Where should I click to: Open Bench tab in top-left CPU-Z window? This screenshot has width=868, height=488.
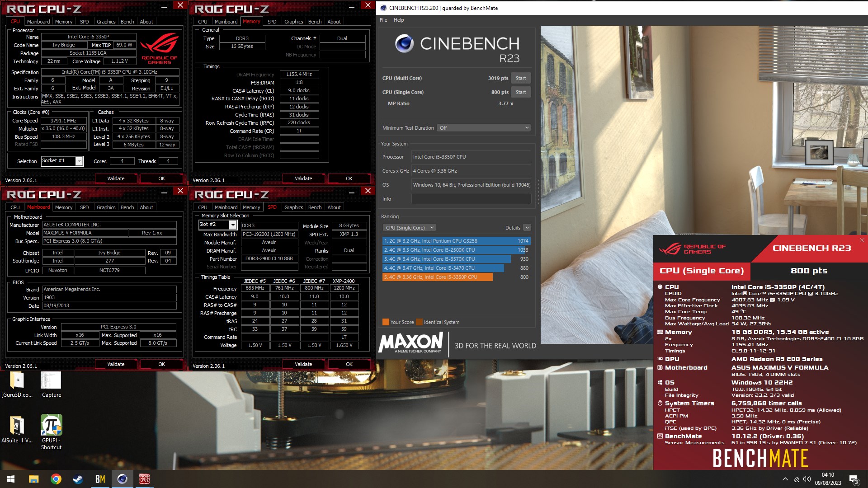pyautogui.click(x=127, y=22)
